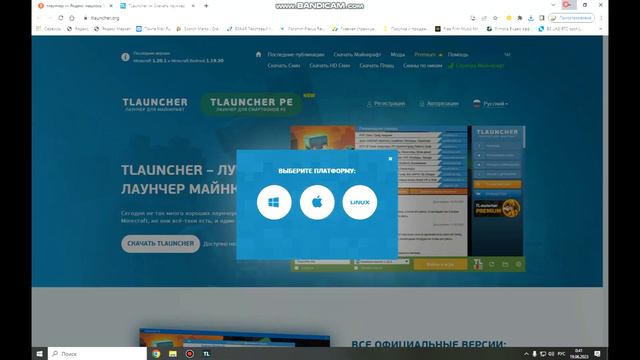
Task: Open the Windows Start menu
Action: pos(40,353)
